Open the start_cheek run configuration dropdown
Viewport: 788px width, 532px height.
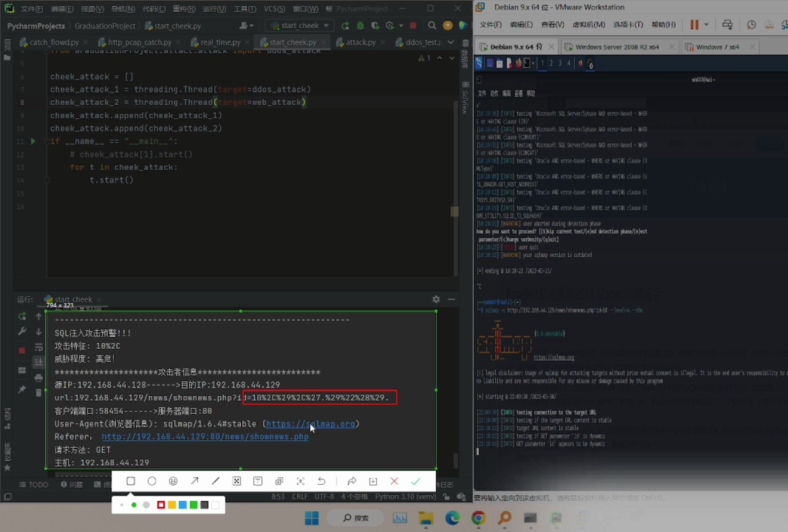click(x=300, y=25)
